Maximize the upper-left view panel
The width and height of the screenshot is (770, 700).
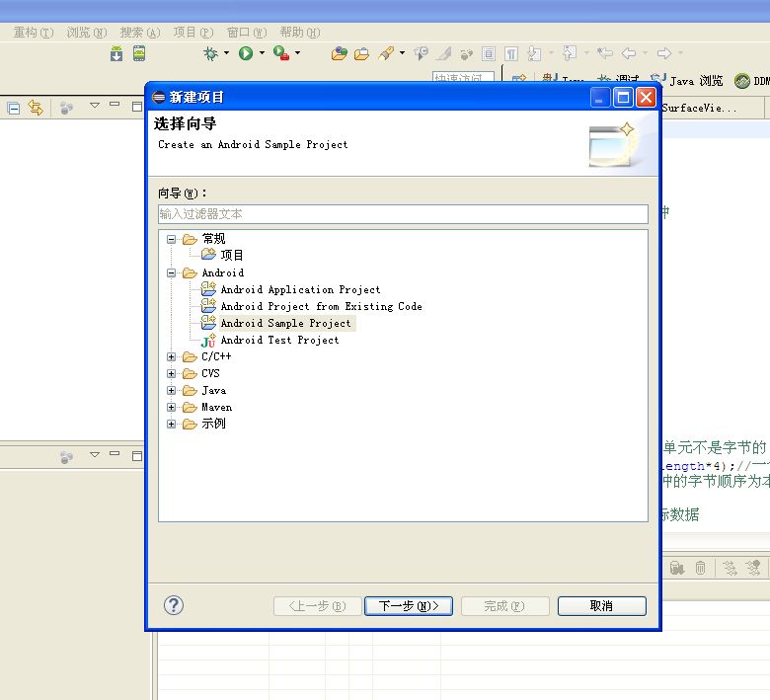coord(137,107)
